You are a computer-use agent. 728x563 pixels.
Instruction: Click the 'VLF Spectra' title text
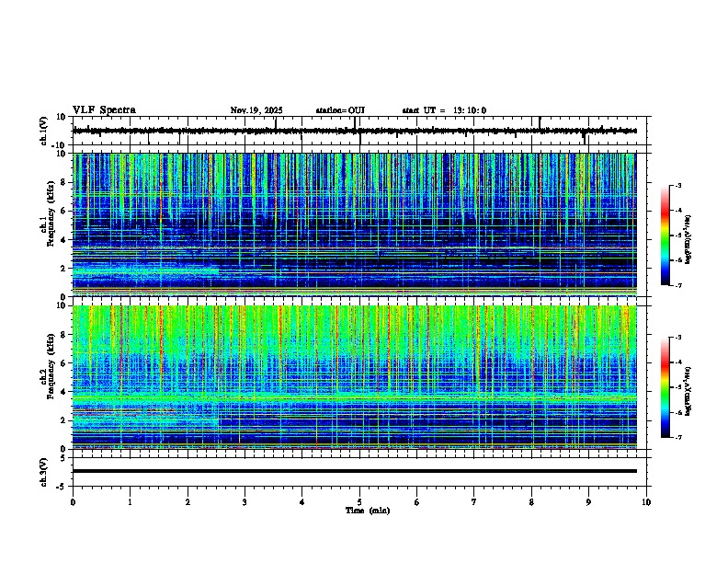[104, 110]
